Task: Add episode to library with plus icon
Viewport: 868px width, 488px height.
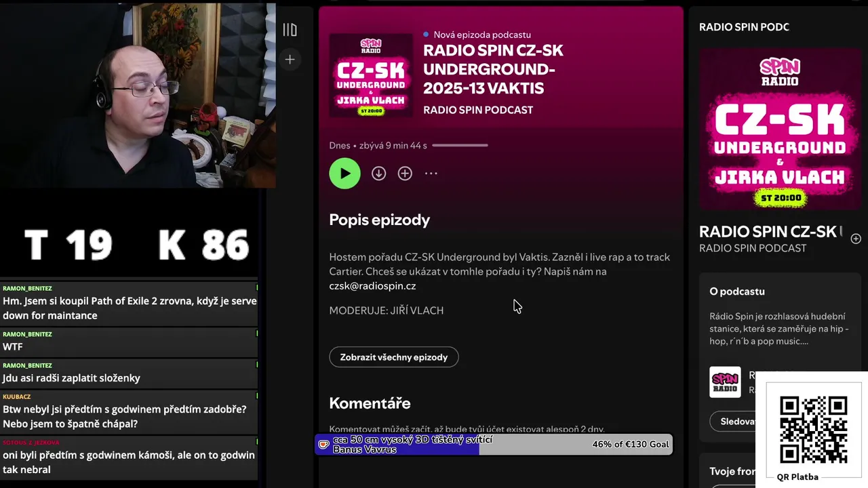Action: pos(405,174)
